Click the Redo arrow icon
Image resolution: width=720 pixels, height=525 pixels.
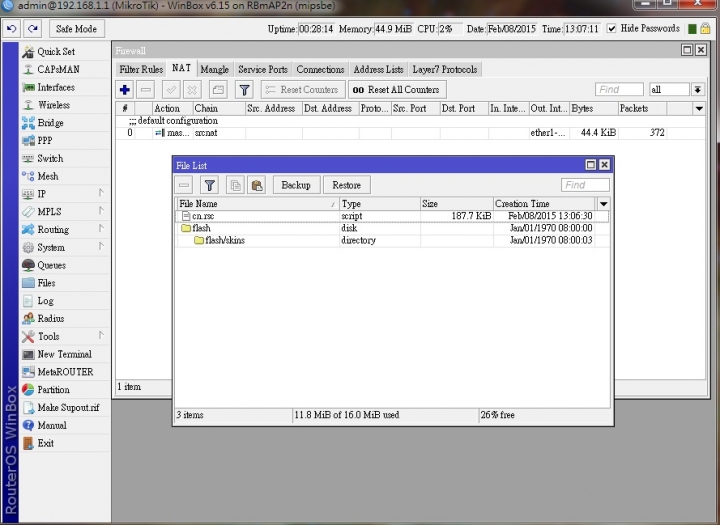pyautogui.click(x=32, y=28)
